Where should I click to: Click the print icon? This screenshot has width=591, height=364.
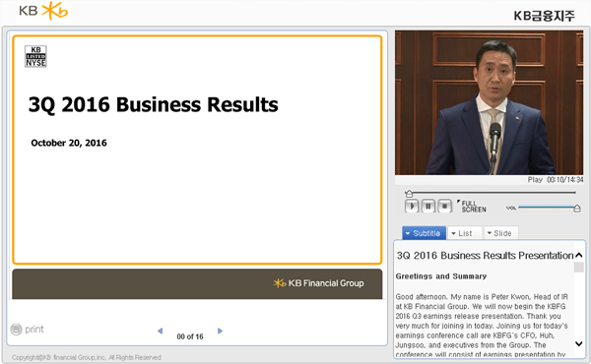[x=16, y=330]
